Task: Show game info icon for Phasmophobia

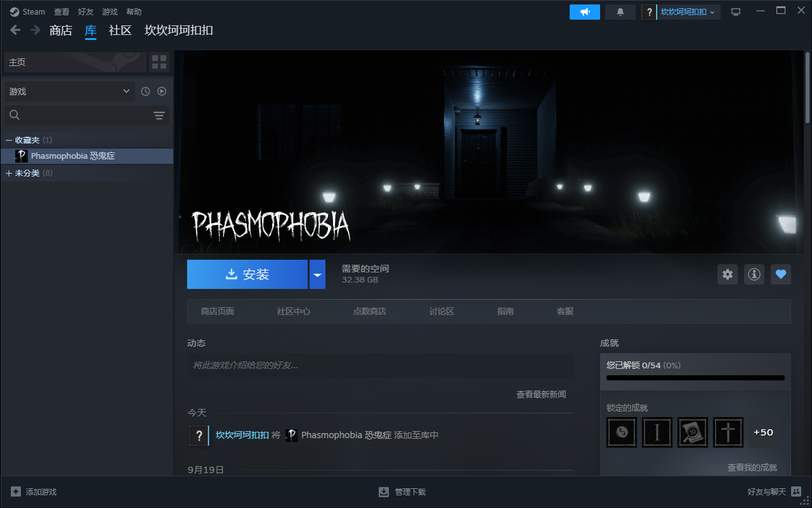Action: click(754, 274)
